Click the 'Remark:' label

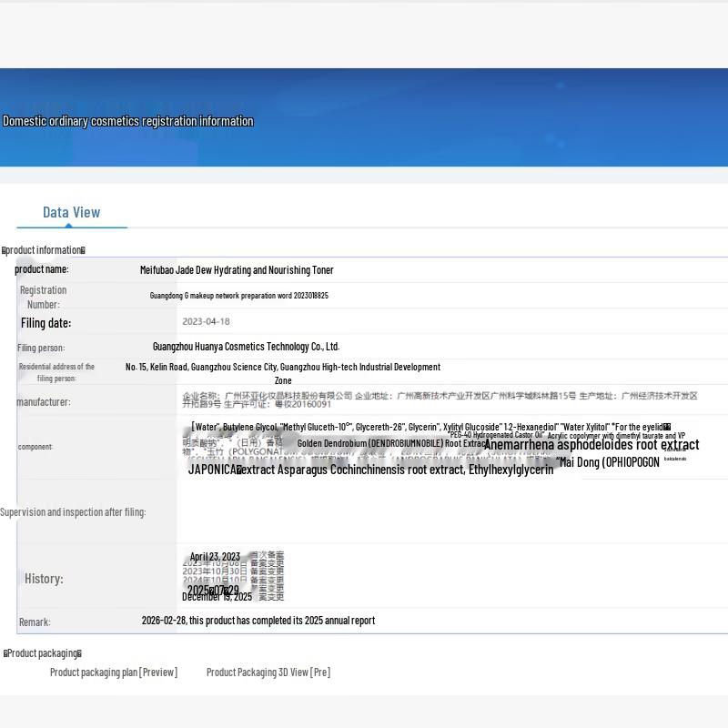tap(35, 622)
